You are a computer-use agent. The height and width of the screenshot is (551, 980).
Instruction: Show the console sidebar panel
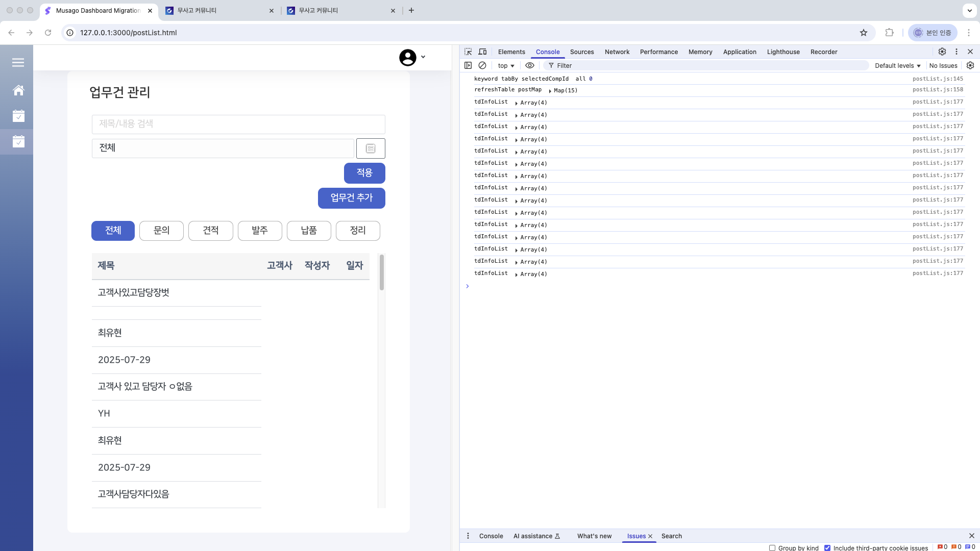coord(468,65)
